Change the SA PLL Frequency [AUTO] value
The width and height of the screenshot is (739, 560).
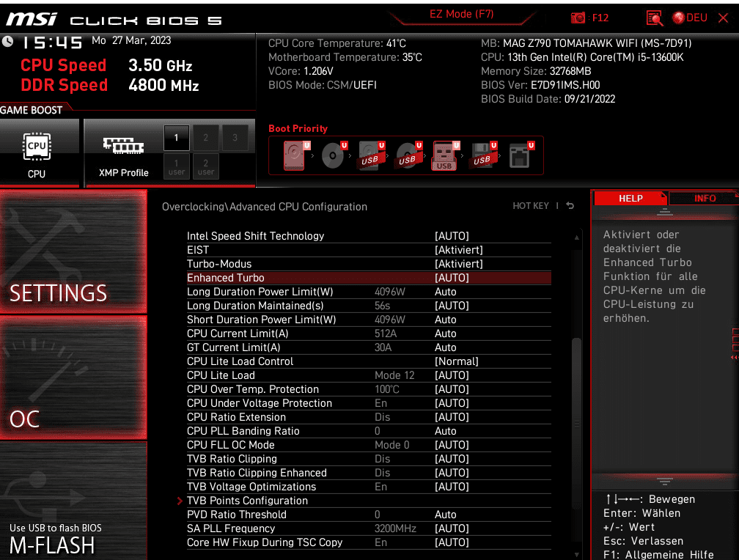pos(452,528)
